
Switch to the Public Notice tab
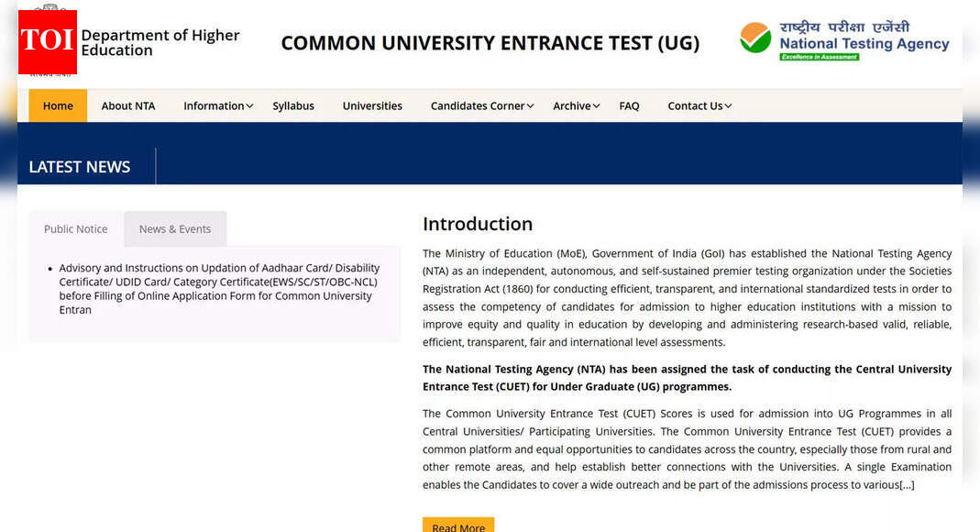pos(74,228)
